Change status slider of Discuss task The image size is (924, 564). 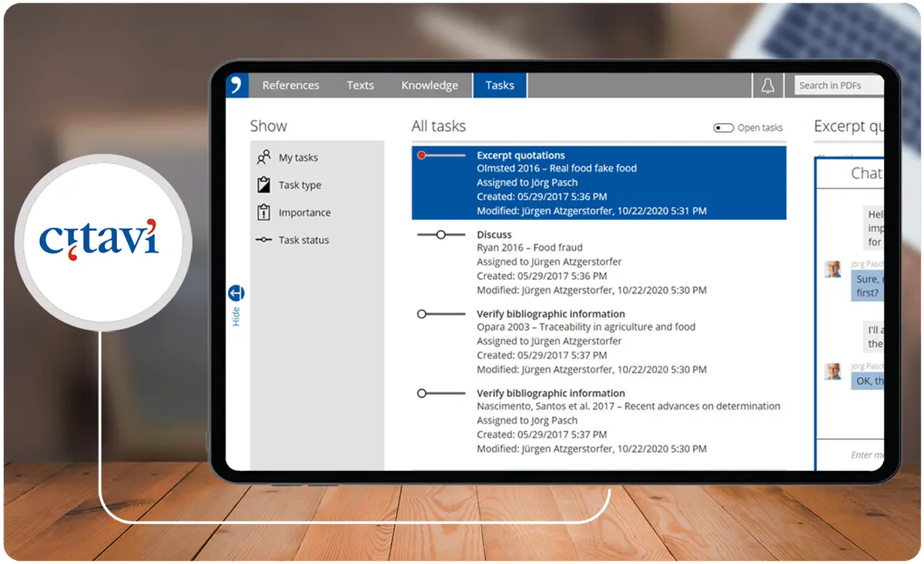(441, 235)
